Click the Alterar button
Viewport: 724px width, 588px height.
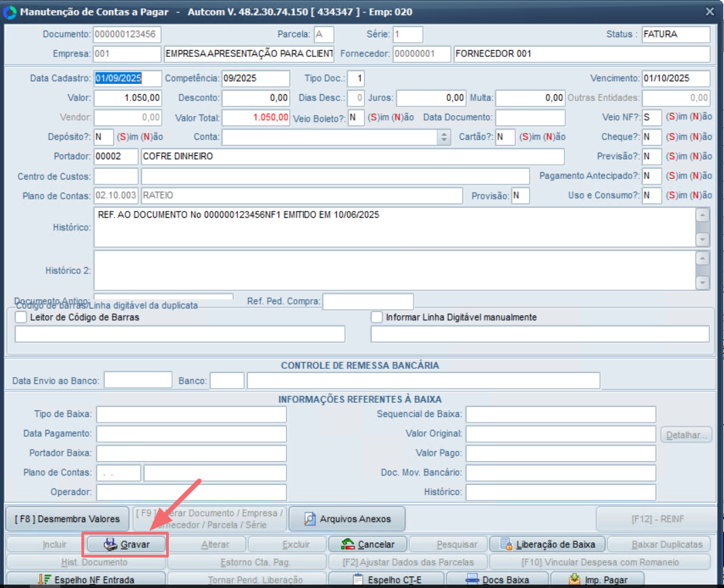pos(207,544)
